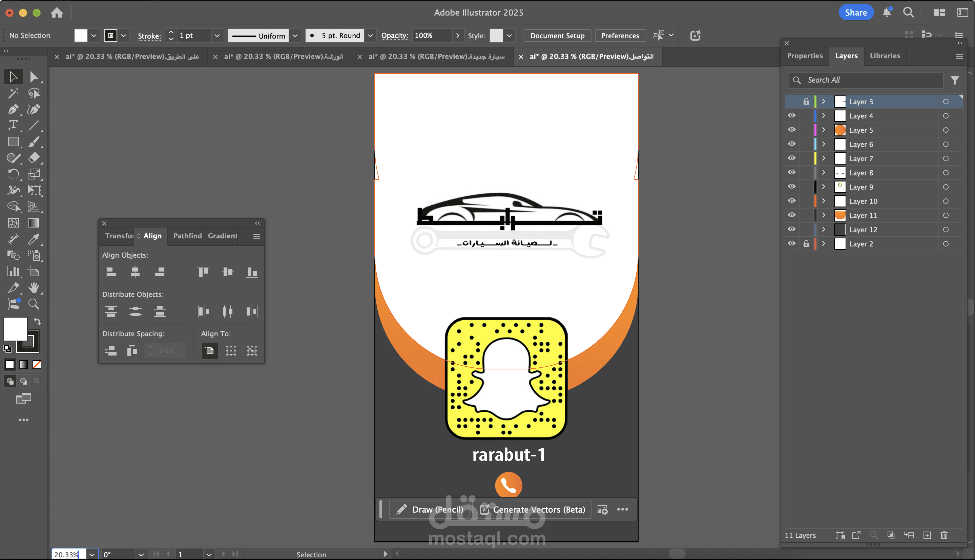Click the Preferences button
This screenshot has height=560, width=975.
[x=620, y=36]
